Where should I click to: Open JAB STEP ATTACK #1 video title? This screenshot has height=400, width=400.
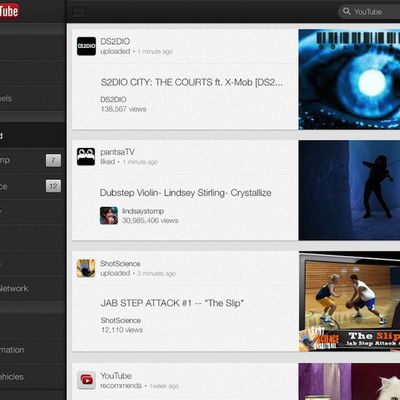(x=172, y=303)
